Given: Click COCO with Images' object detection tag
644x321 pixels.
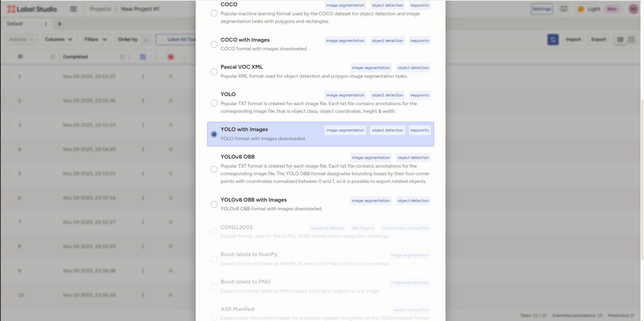Looking at the screenshot, I should click(x=388, y=41).
